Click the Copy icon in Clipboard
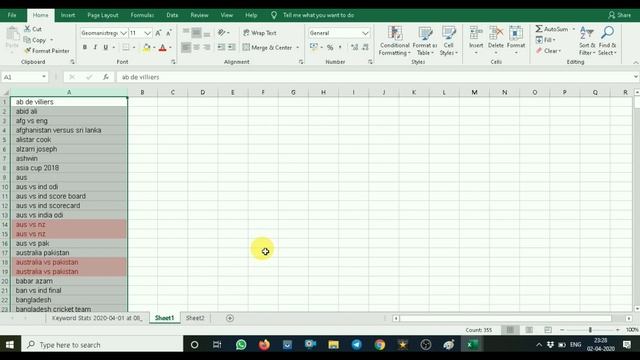The height and width of the screenshot is (360, 640). tap(27, 40)
